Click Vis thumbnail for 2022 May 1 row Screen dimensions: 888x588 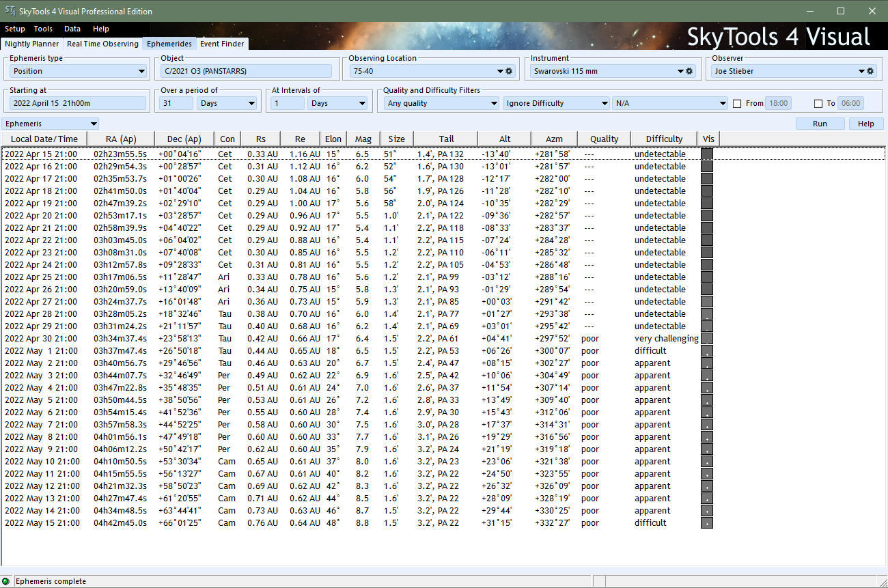tap(707, 351)
